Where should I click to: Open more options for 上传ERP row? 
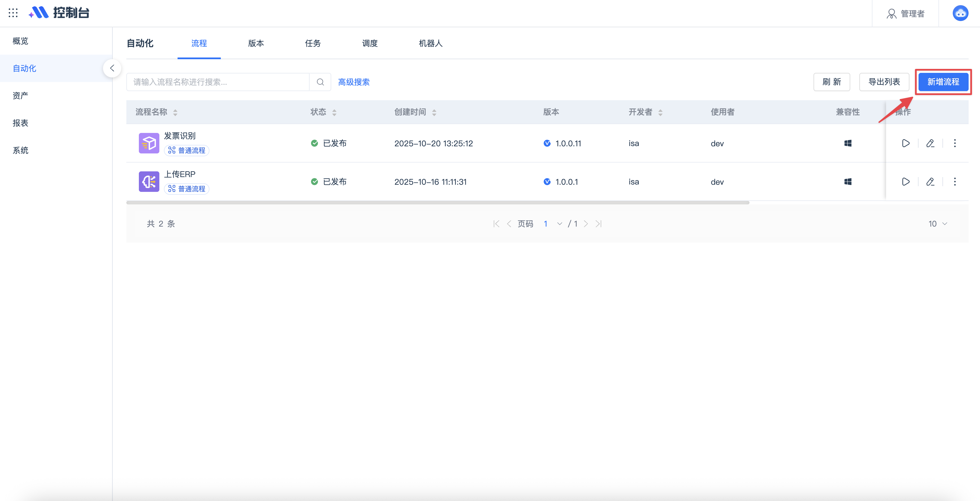coord(954,182)
